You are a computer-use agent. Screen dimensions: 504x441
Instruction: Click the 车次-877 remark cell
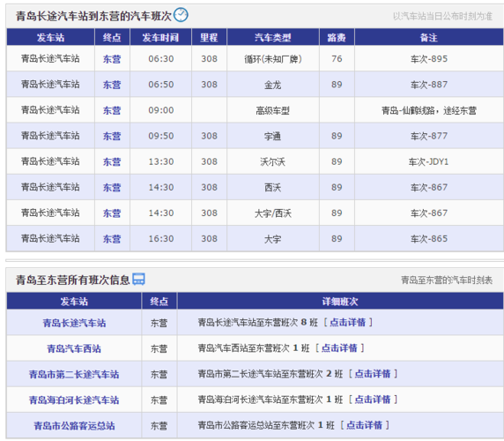[429, 136]
